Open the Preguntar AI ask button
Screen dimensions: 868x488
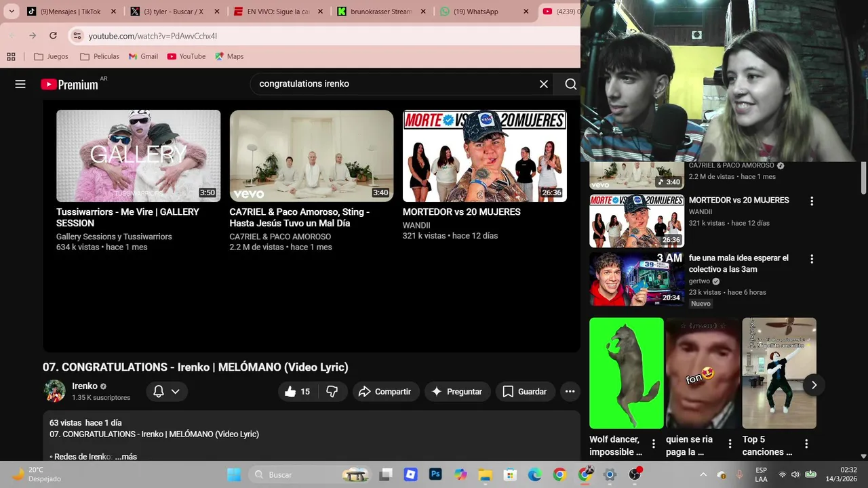coord(457,391)
